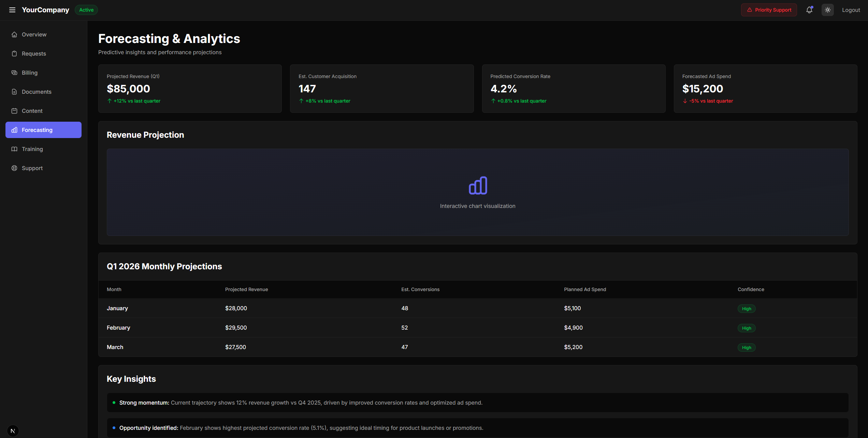Click the Billing sidebar icon

(x=14, y=73)
